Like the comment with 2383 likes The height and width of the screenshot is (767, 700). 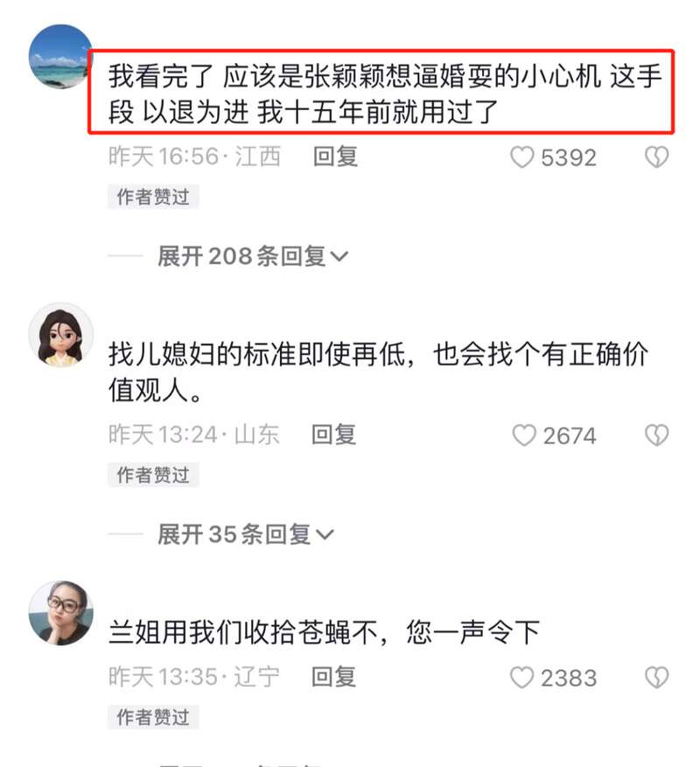(x=521, y=678)
